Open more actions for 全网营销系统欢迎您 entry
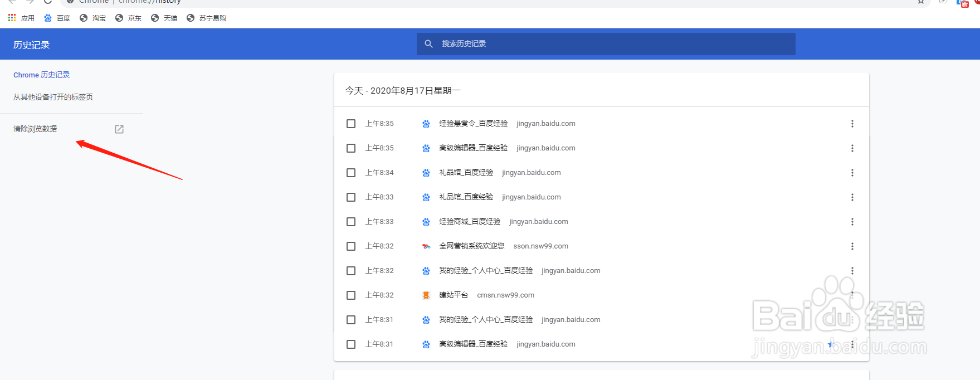This screenshot has height=380, width=980. tap(852, 246)
